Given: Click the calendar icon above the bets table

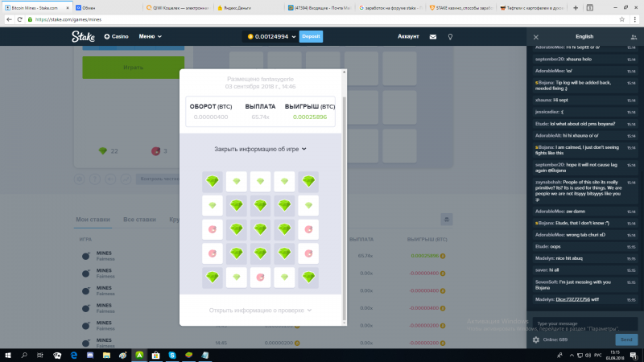Looking at the screenshot, I should [x=447, y=220].
